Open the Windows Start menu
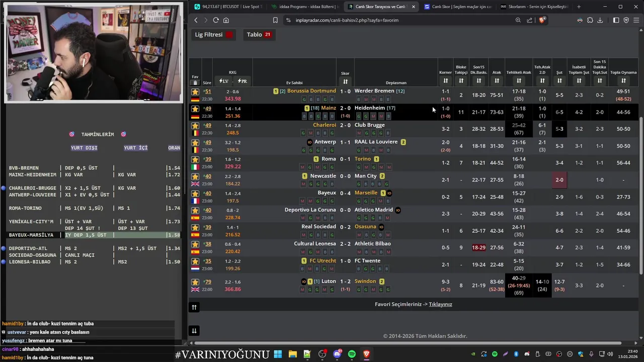644x362 pixels. coord(278,354)
